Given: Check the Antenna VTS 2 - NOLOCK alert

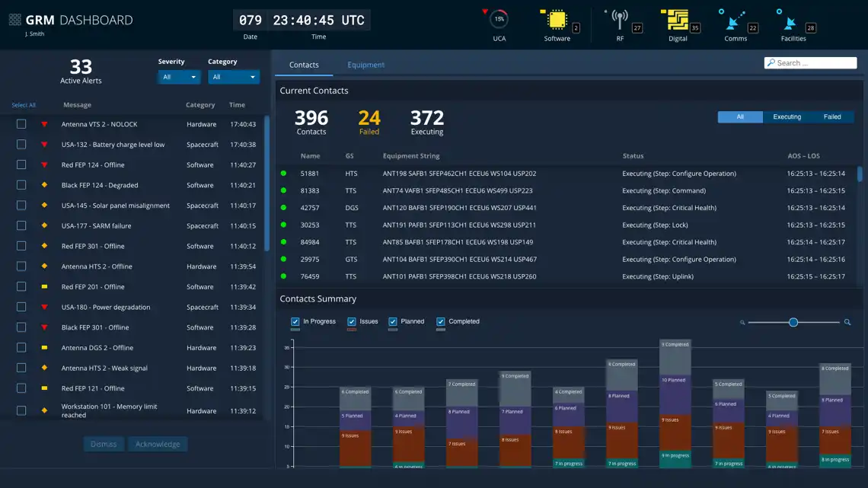Looking at the screenshot, I should pyautogui.click(x=21, y=124).
